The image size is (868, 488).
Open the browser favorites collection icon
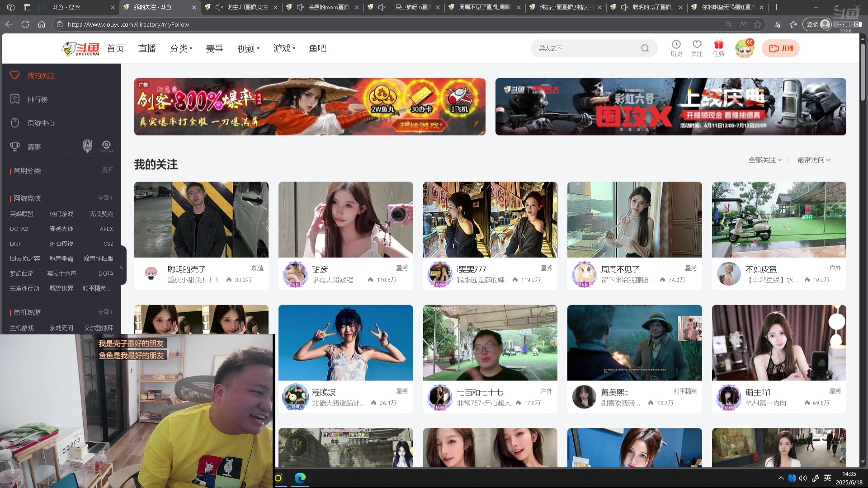(793, 24)
